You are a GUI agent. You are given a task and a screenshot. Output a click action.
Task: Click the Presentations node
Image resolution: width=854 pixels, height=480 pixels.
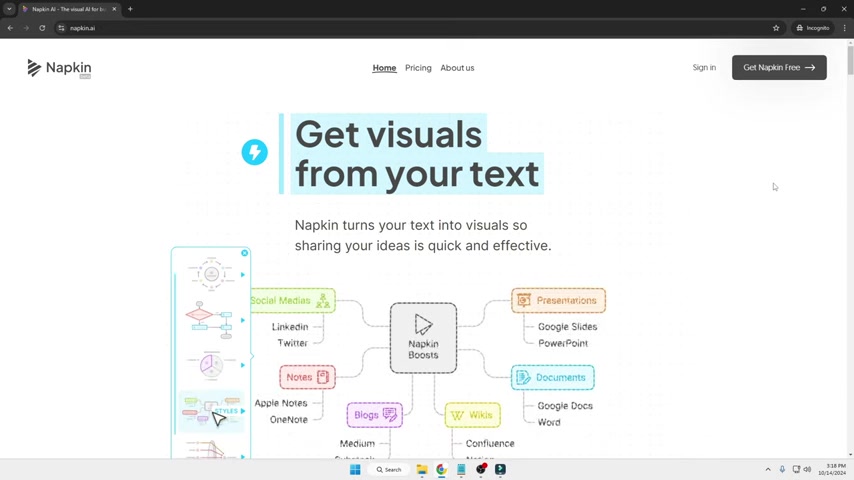558,300
